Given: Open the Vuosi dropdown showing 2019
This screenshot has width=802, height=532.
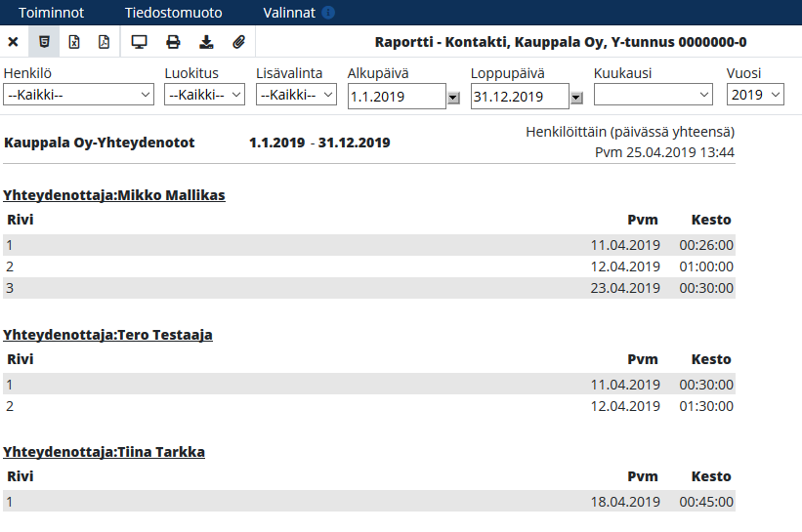Looking at the screenshot, I should pyautogui.click(x=755, y=95).
